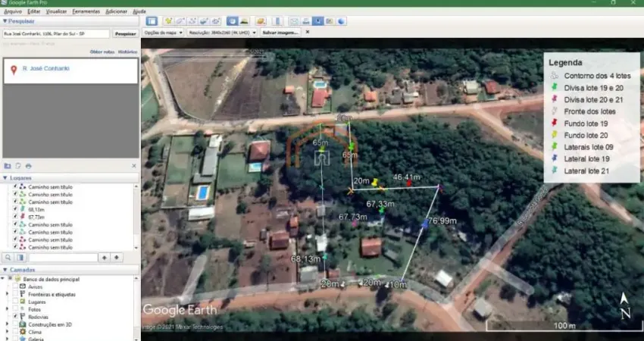Toggle the sidebar panel button
644x341 pixels.
(152, 21)
